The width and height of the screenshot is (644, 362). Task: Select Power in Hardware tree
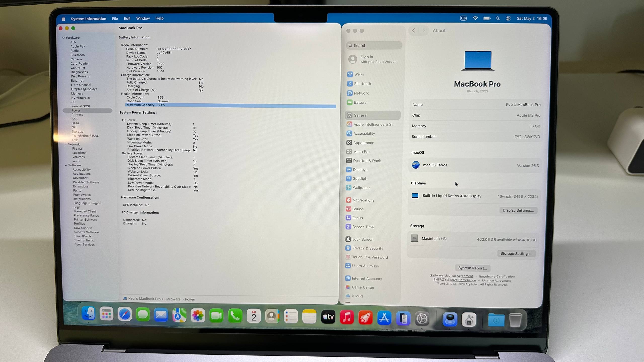tap(87, 111)
